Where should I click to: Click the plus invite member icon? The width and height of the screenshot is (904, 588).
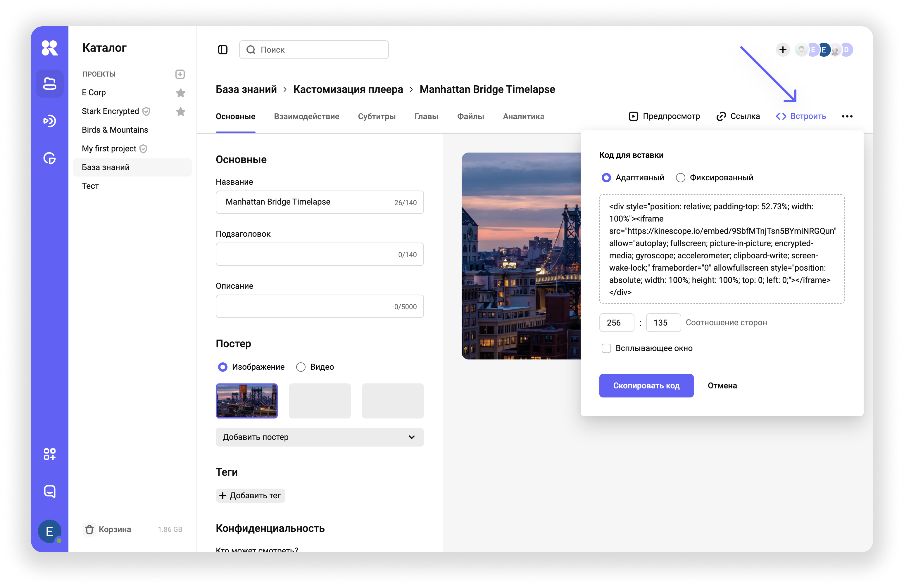tap(782, 50)
